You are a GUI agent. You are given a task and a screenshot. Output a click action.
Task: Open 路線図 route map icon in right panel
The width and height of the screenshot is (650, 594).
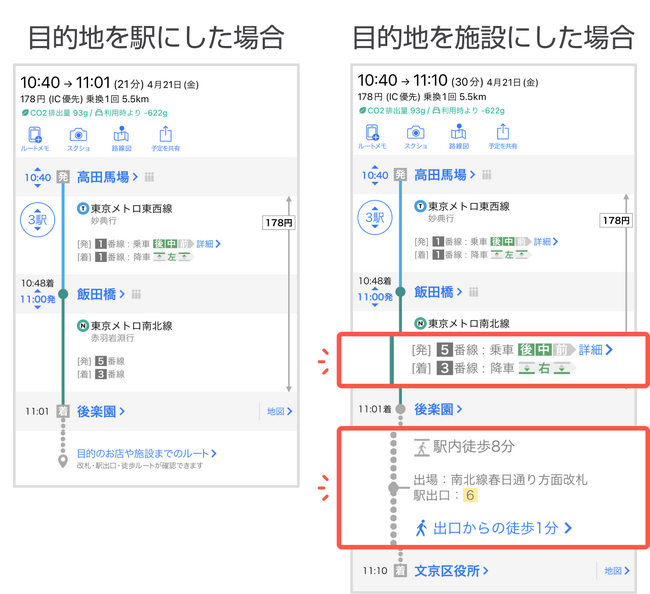(458, 136)
